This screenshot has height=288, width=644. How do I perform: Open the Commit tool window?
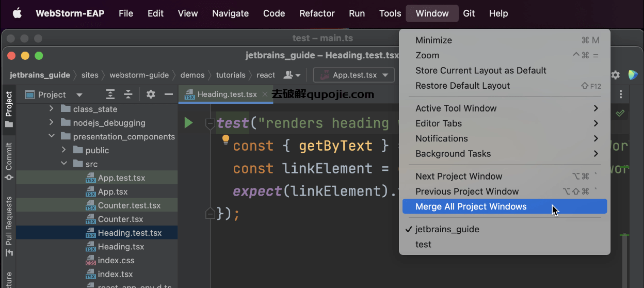pos(8,162)
